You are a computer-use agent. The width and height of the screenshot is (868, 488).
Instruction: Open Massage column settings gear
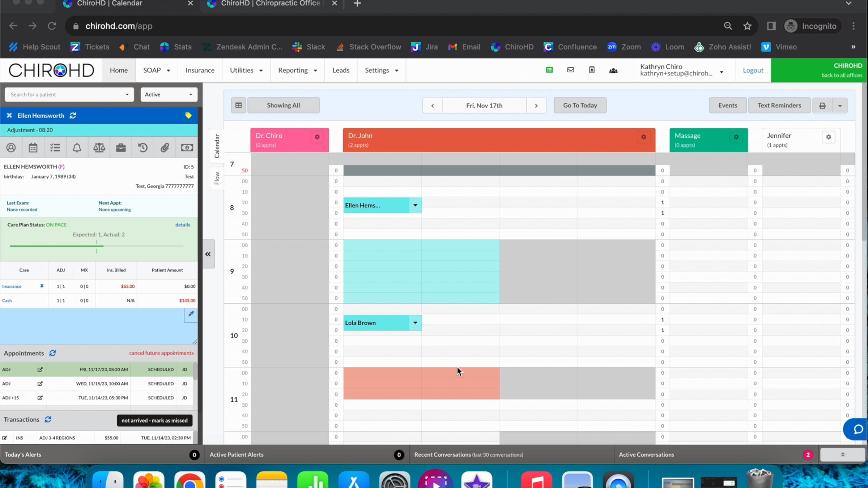(736, 137)
